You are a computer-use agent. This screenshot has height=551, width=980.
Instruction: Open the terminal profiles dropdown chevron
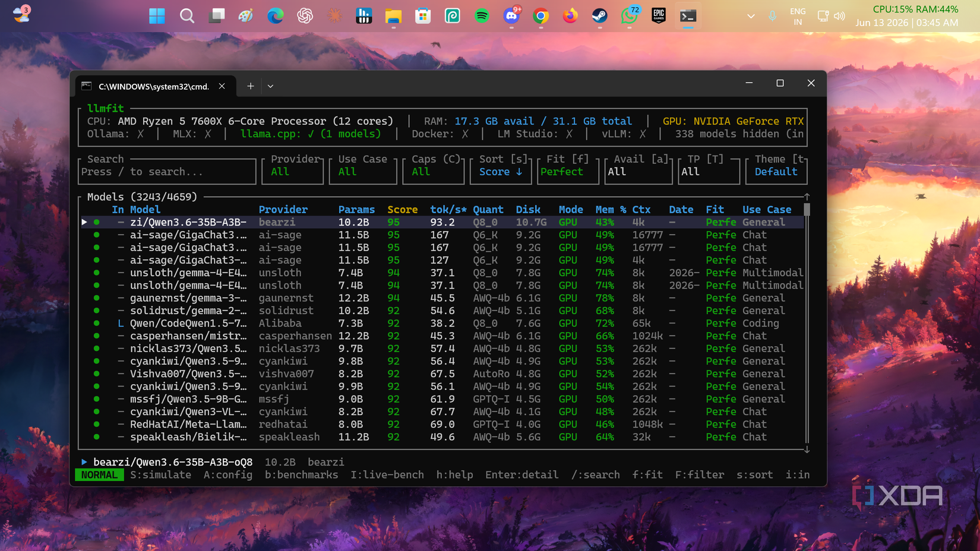click(270, 86)
